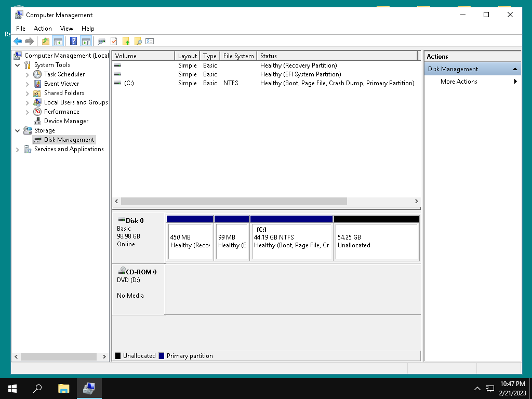Open File Explorer from the taskbar
This screenshot has width=532, height=399.
tap(63, 388)
